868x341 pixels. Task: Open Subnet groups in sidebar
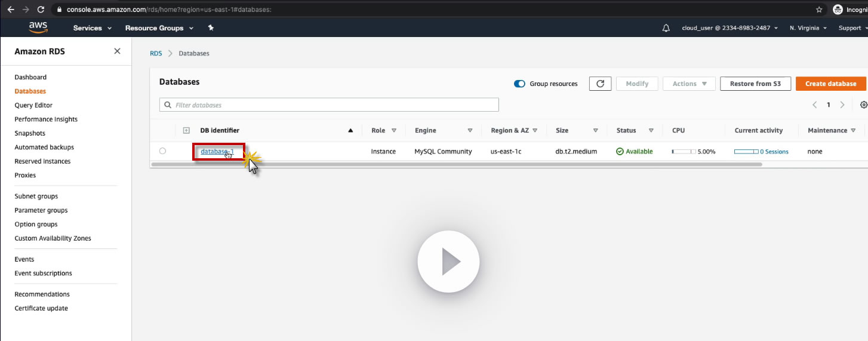pyautogui.click(x=36, y=196)
